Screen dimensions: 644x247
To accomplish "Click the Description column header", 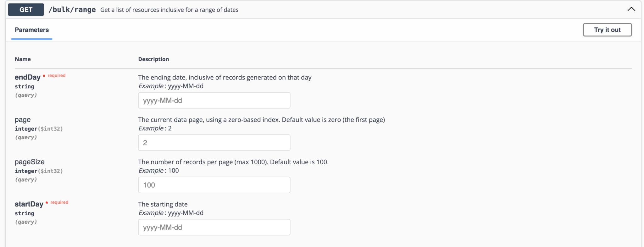I will (153, 59).
